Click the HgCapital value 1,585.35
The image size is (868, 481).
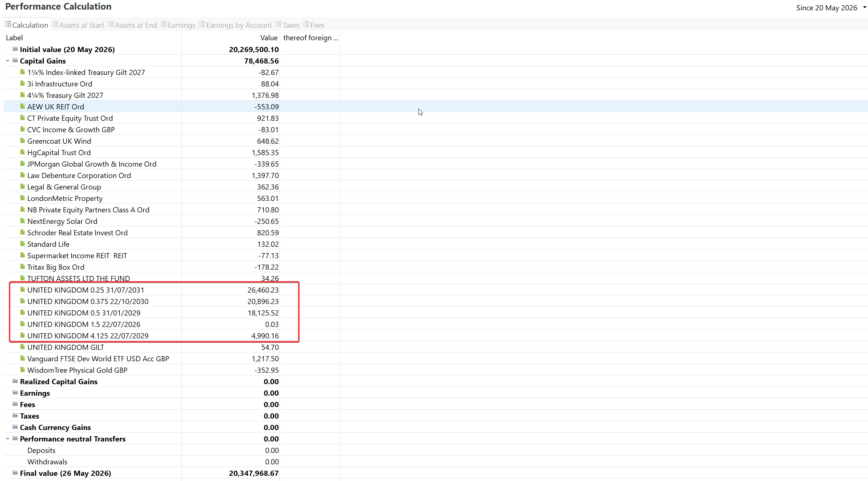[265, 152]
